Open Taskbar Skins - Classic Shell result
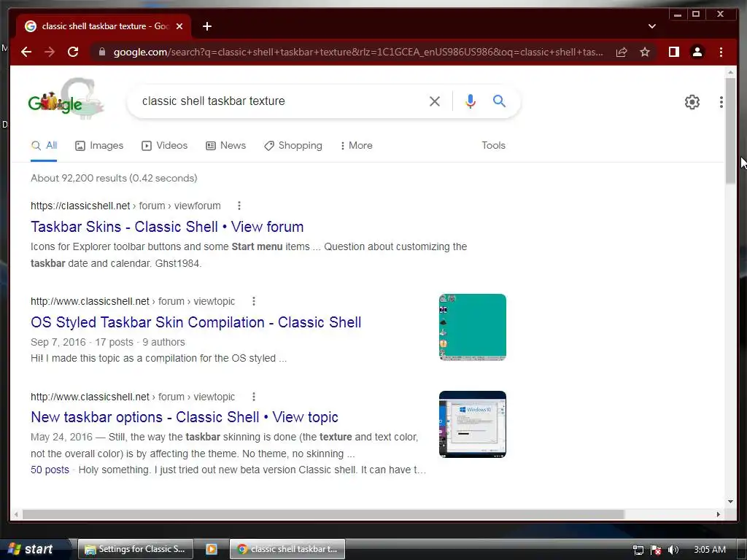 pyautogui.click(x=167, y=227)
